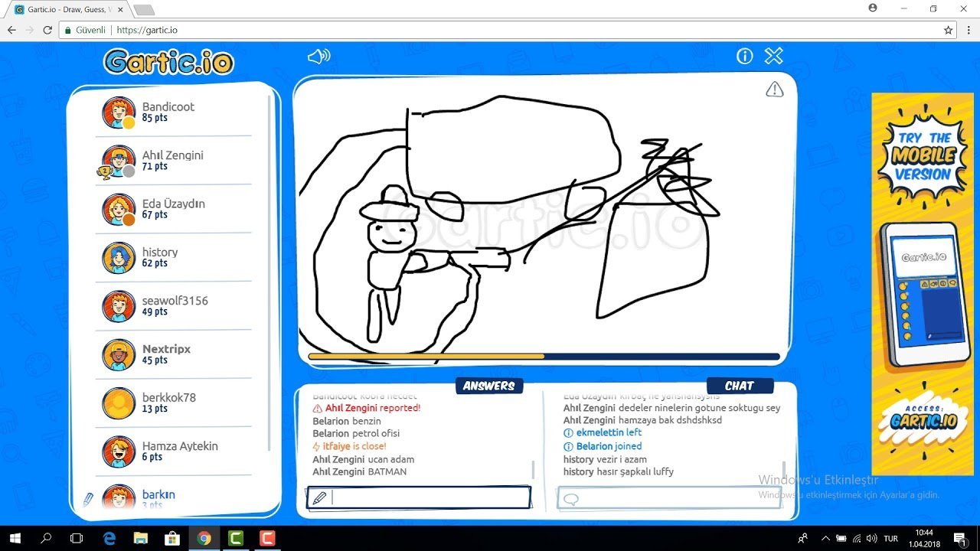Click seawolf3156's avatar
980x551 pixels.
119,306
